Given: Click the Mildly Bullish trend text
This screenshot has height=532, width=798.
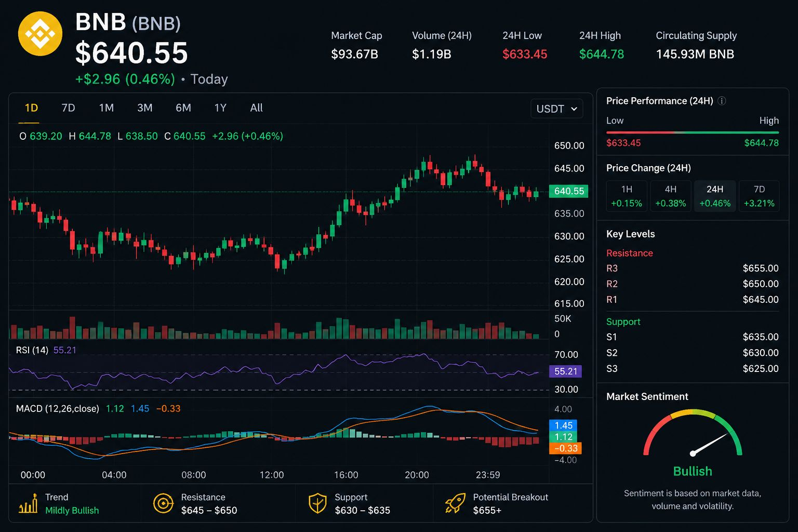Looking at the screenshot, I should coord(72,511).
